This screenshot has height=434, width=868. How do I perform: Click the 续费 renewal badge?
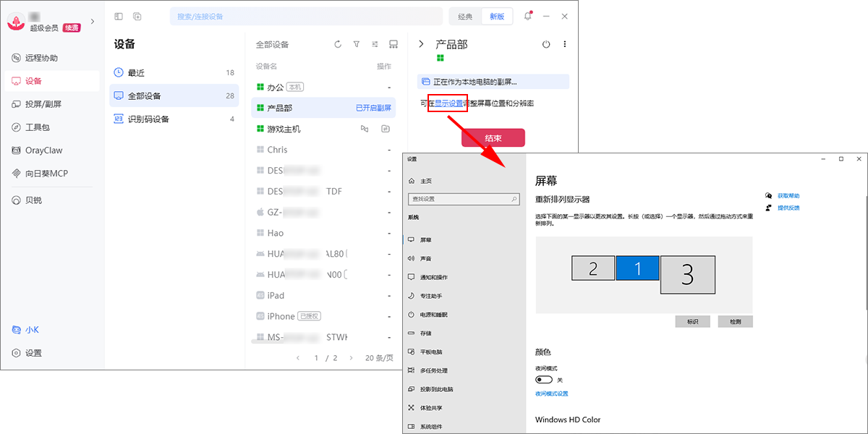72,27
